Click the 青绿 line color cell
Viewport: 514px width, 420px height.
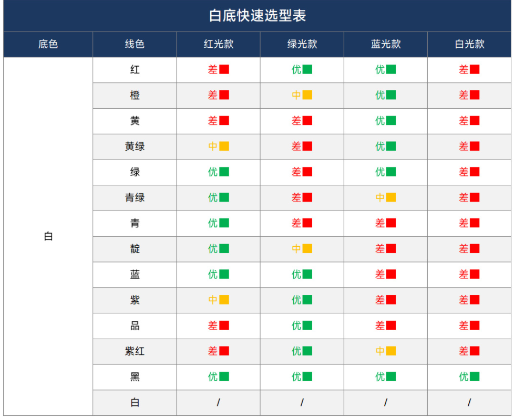pos(135,197)
